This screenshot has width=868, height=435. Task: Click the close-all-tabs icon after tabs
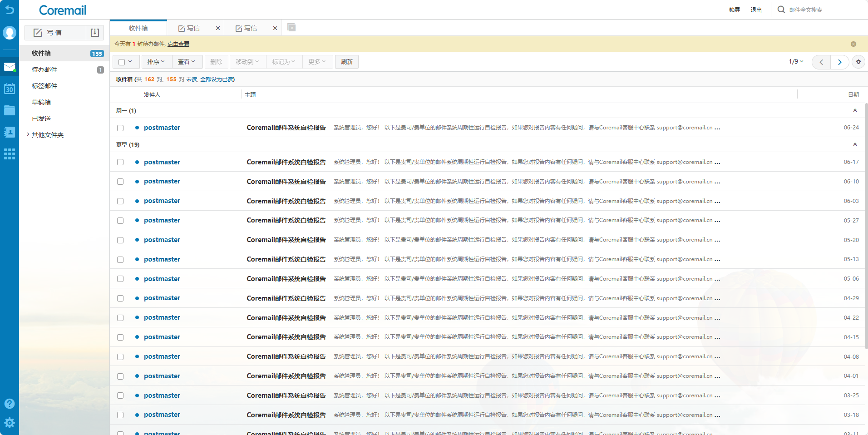[291, 28]
